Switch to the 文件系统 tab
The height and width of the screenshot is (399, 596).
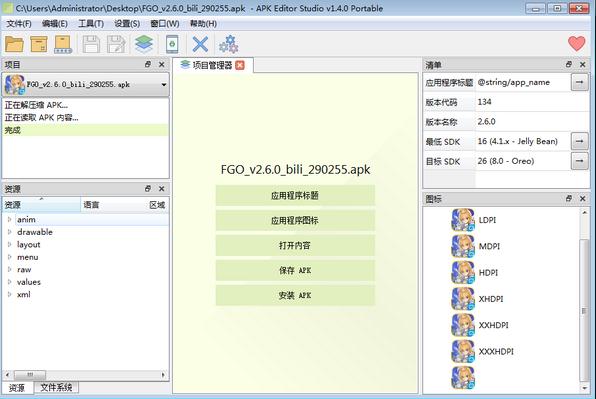tap(56, 387)
